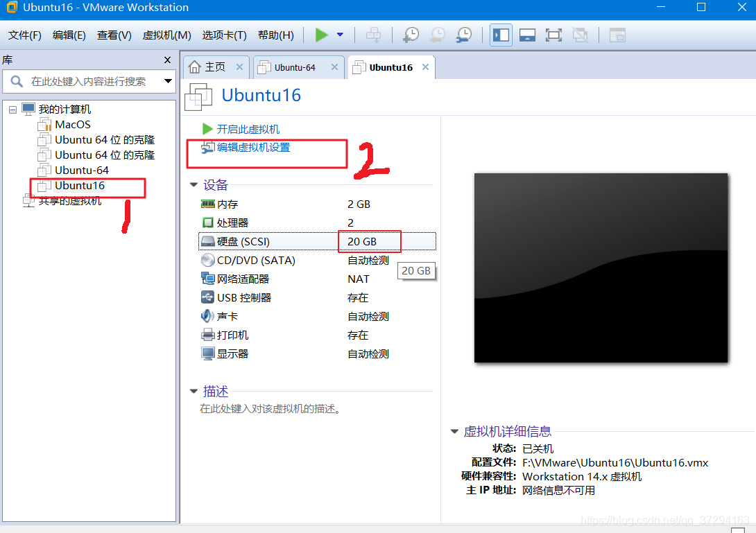Click the 显示器 display device row
Screen dimensions: 756x533
(317, 354)
